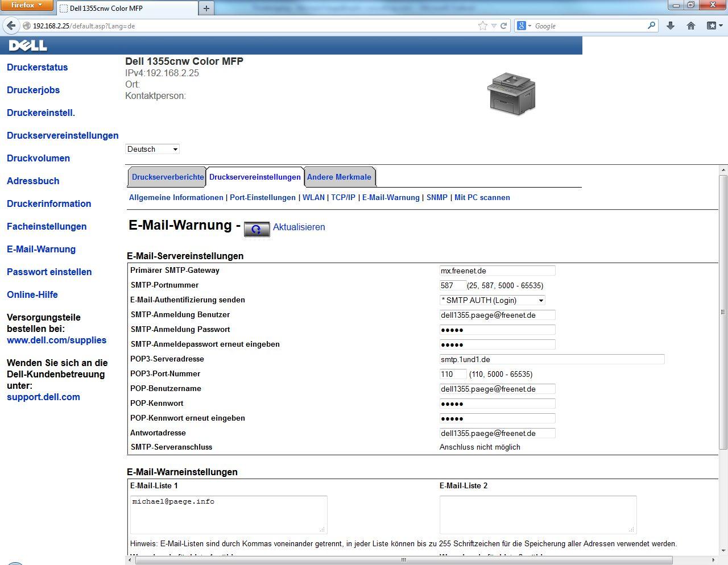Click the horizontal scrollbar at bottom

pyautogui.click(x=403, y=560)
